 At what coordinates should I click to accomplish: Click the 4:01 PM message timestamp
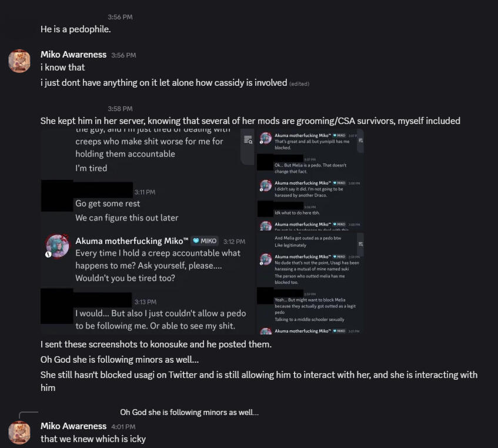click(x=123, y=426)
